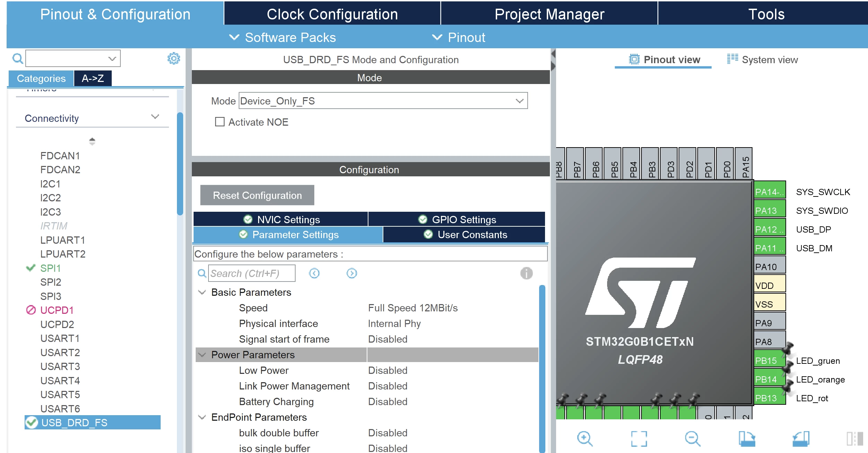Click the categories panel vertical scrollbar
This screenshot has width=868, height=453.
(x=180, y=164)
